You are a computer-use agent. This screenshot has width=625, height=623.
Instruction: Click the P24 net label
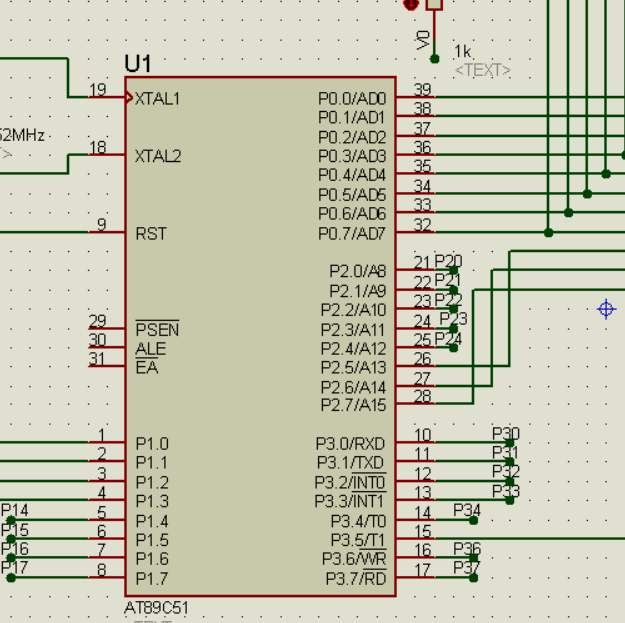coord(448,339)
